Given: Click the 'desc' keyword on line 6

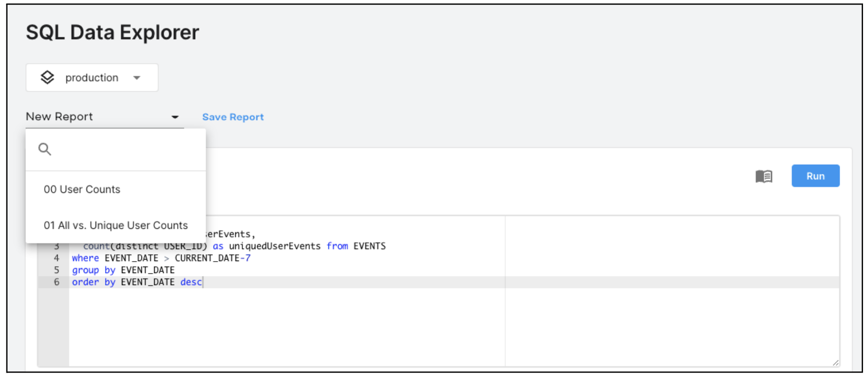Looking at the screenshot, I should point(191,282).
